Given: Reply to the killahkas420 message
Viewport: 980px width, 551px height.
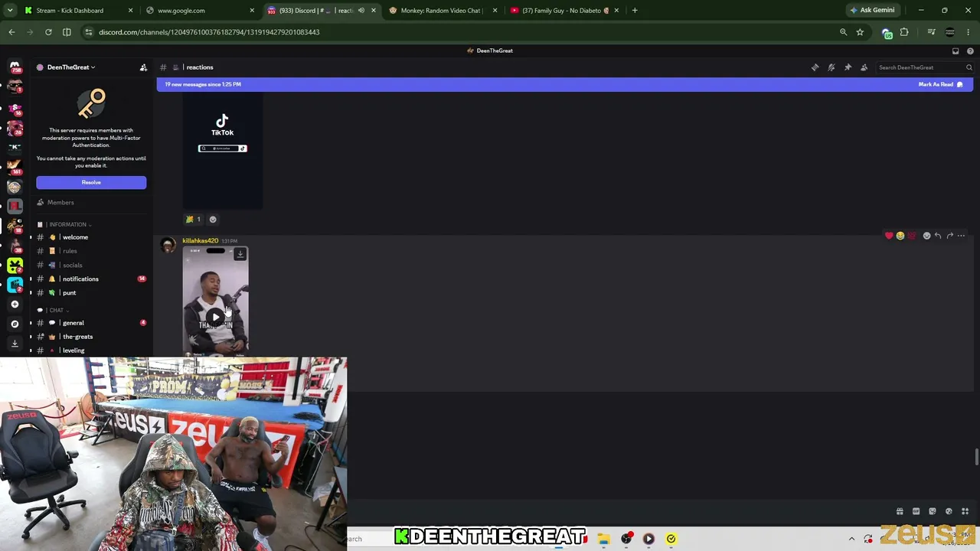Looking at the screenshot, I should click(x=938, y=236).
